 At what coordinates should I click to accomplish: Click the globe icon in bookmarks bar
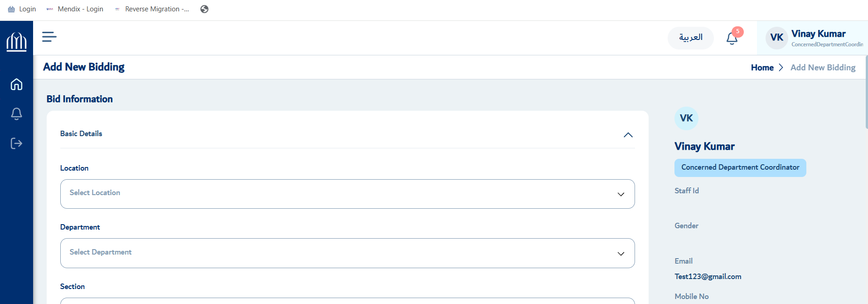(x=204, y=9)
